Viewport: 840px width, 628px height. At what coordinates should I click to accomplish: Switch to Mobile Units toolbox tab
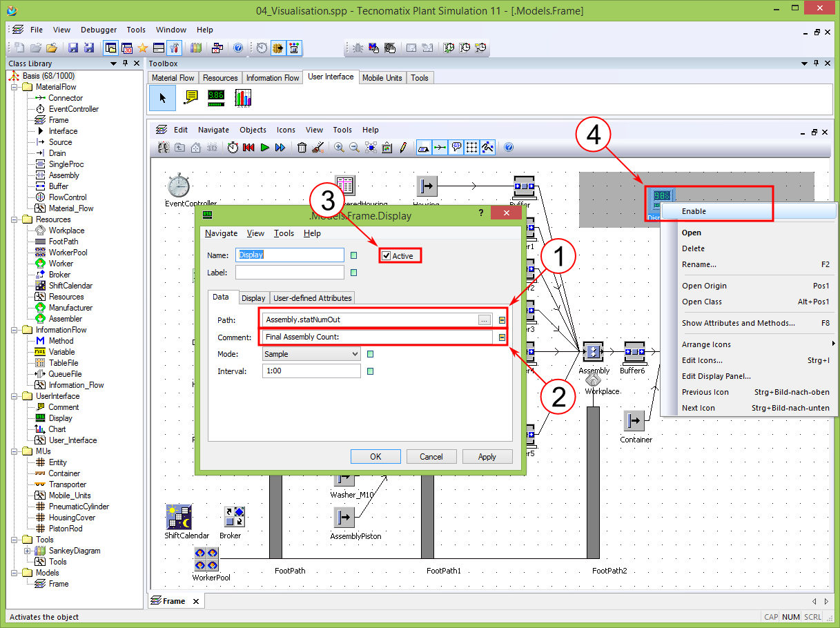382,78
